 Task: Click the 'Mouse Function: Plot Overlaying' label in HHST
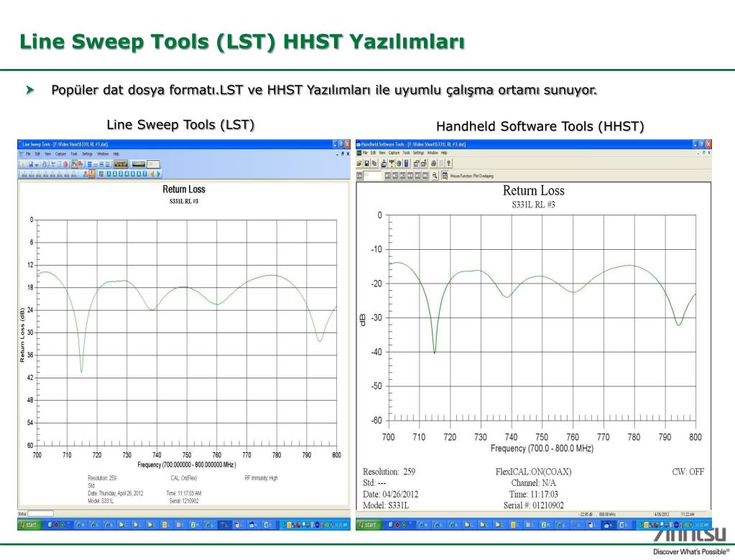click(x=472, y=176)
